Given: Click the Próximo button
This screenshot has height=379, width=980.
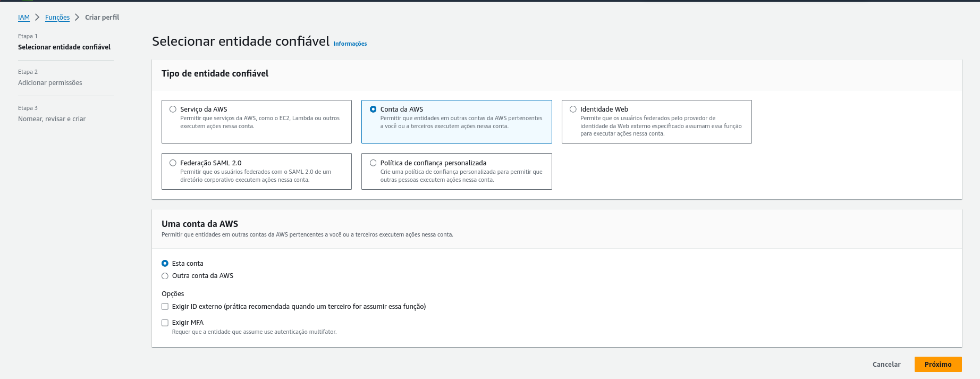Looking at the screenshot, I should (937, 364).
